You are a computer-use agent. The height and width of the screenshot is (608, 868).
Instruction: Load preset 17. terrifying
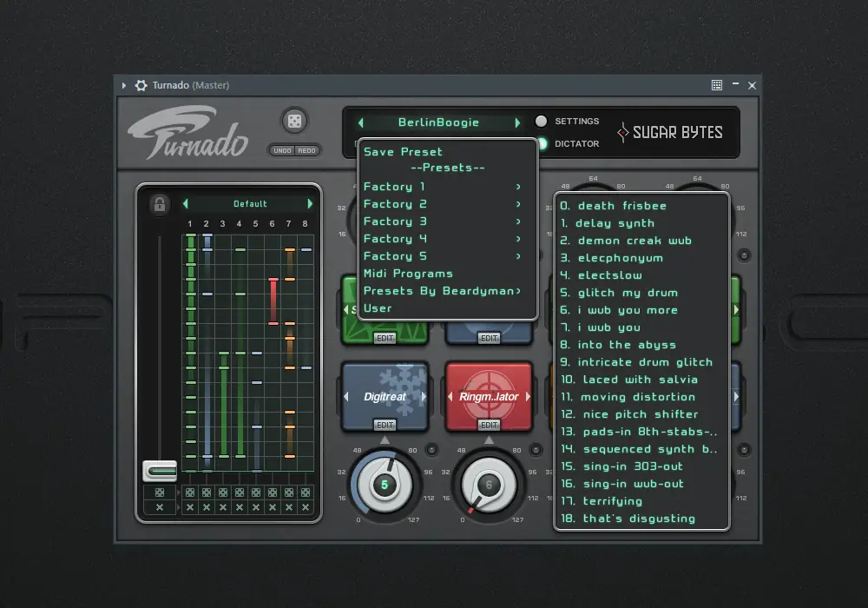642,501
